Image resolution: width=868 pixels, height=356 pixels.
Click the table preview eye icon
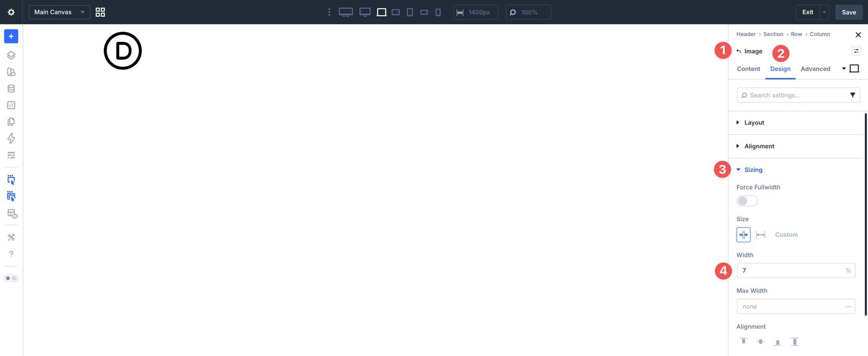coord(12,214)
